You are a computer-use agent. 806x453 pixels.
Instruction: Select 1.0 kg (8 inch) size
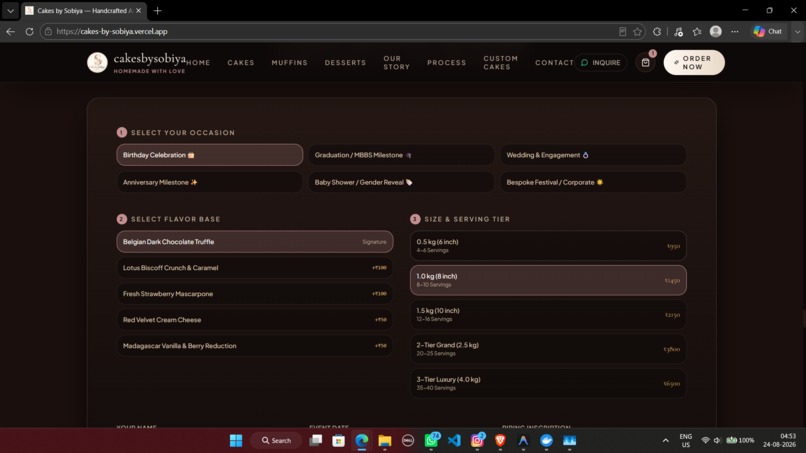pyautogui.click(x=548, y=280)
